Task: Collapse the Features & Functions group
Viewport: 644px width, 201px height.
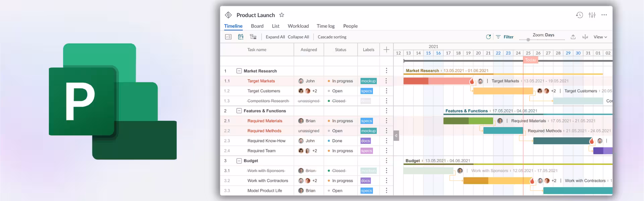Action: click(x=239, y=111)
